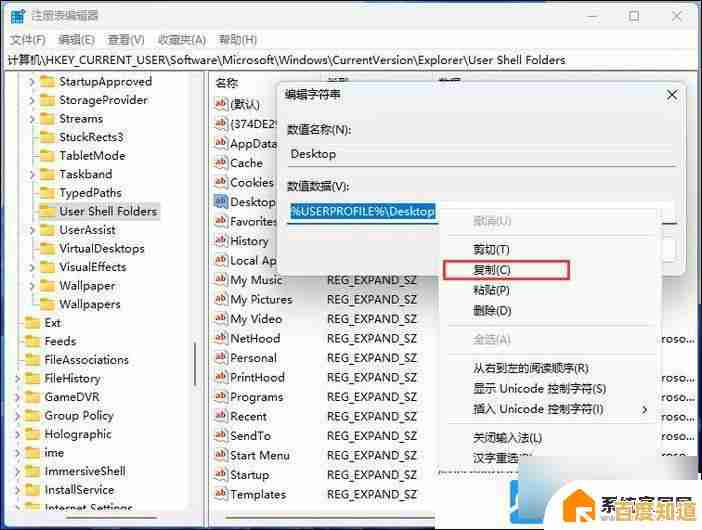The image size is (702, 530).
Task: Select the InstallService key in tree
Action: pos(79,490)
